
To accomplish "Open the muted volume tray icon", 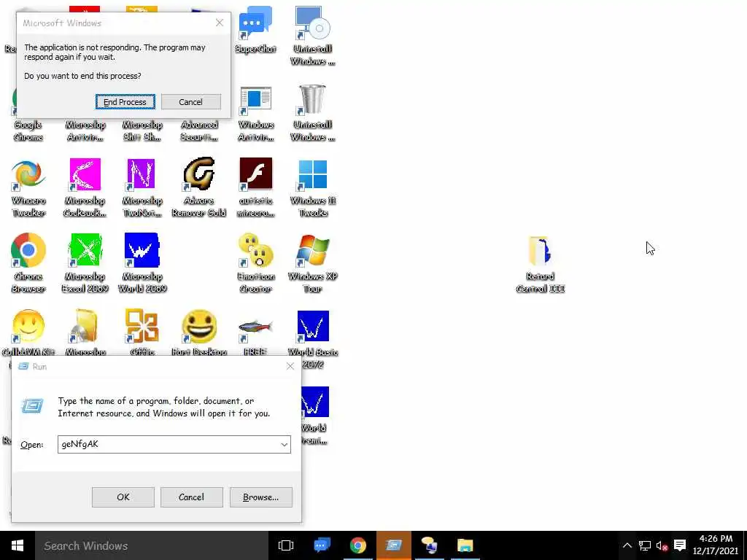I will tap(662, 545).
